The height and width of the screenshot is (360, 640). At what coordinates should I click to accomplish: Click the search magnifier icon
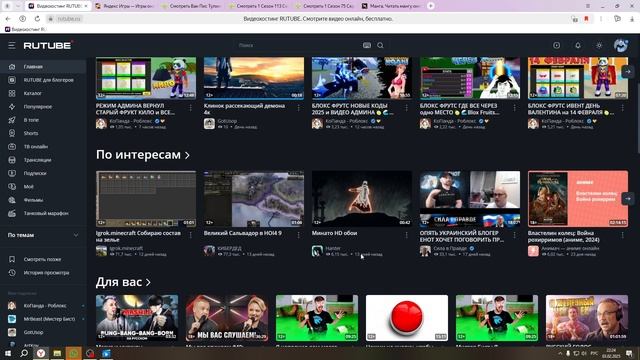tap(380, 45)
